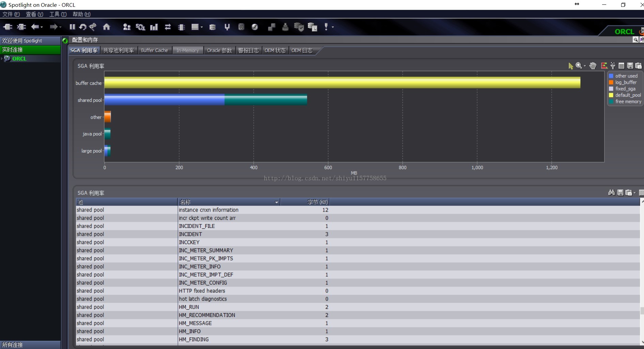
Task: Pause monitoring with the pause icon
Action: click(x=72, y=27)
